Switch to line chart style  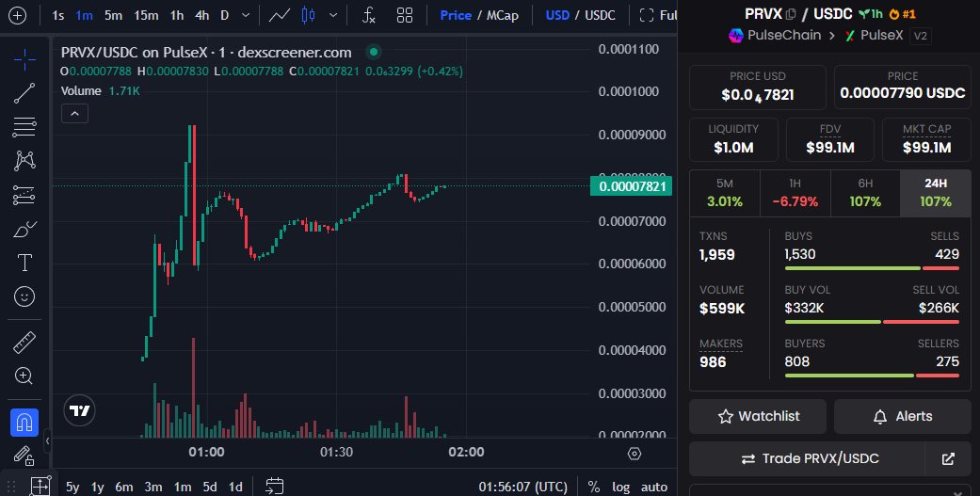pyautogui.click(x=280, y=15)
